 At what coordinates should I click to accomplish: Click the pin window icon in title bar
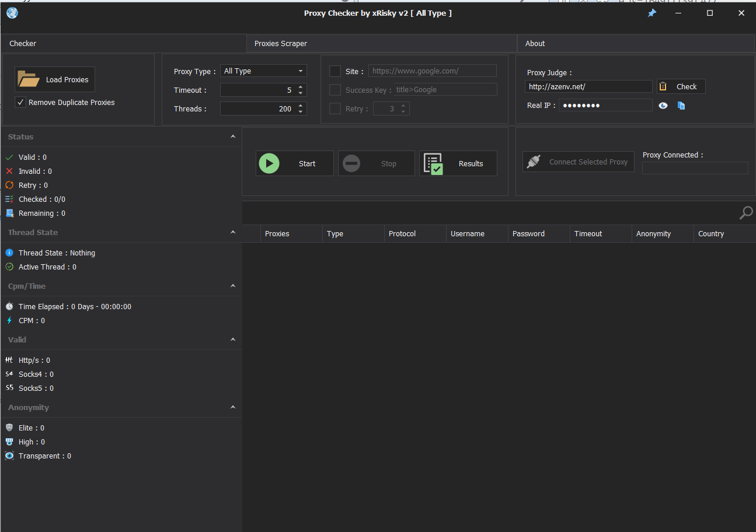(652, 13)
